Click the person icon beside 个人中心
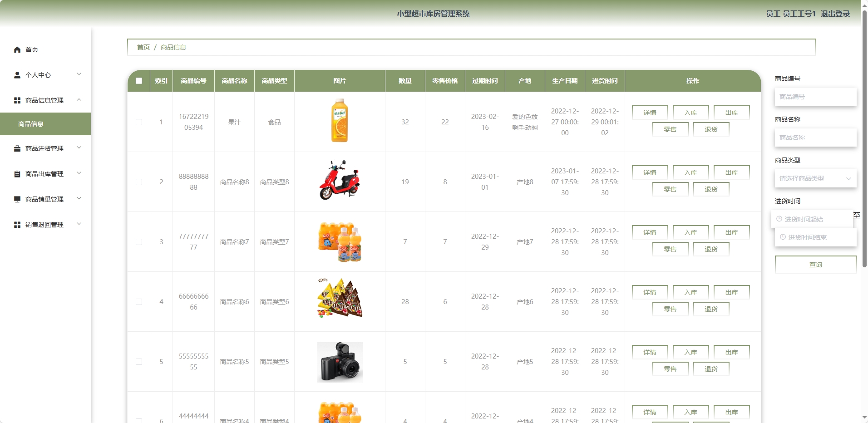The height and width of the screenshot is (423, 868). pyautogui.click(x=17, y=75)
